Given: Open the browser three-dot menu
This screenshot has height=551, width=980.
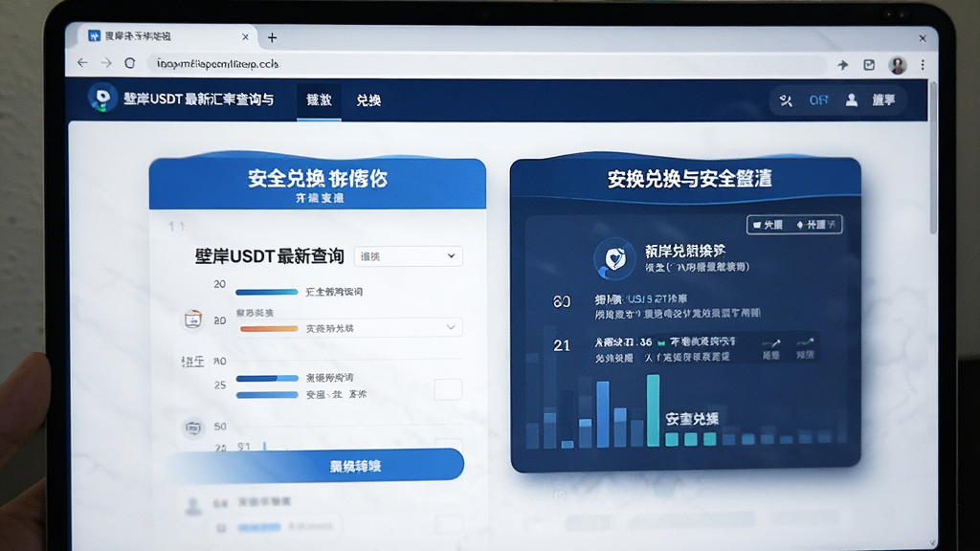Looking at the screenshot, I should pos(923,65).
